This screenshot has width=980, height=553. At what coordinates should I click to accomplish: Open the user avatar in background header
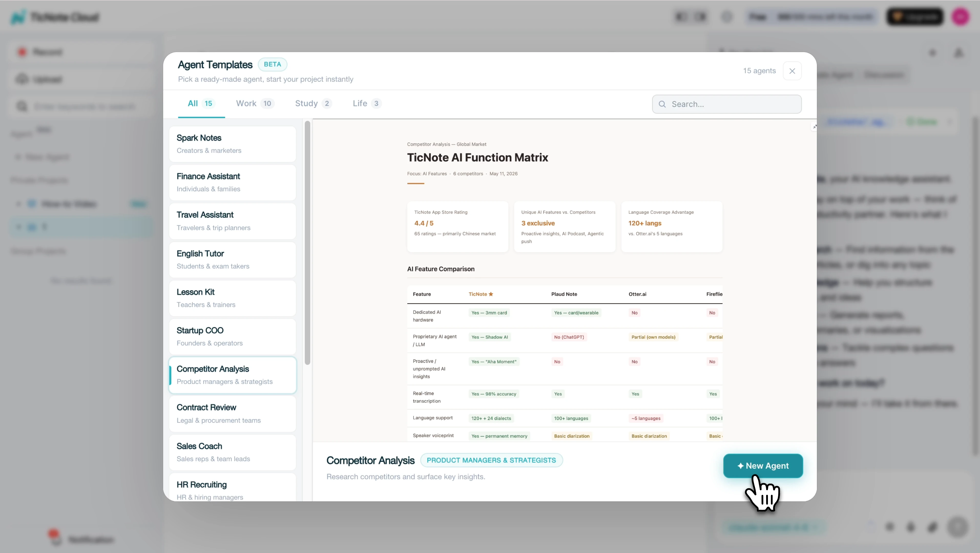(x=960, y=17)
